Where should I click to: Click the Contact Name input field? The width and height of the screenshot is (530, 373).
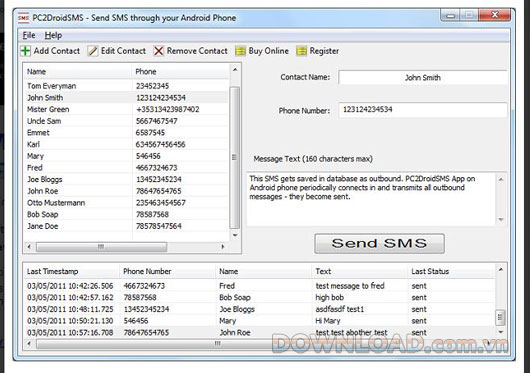coord(423,77)
